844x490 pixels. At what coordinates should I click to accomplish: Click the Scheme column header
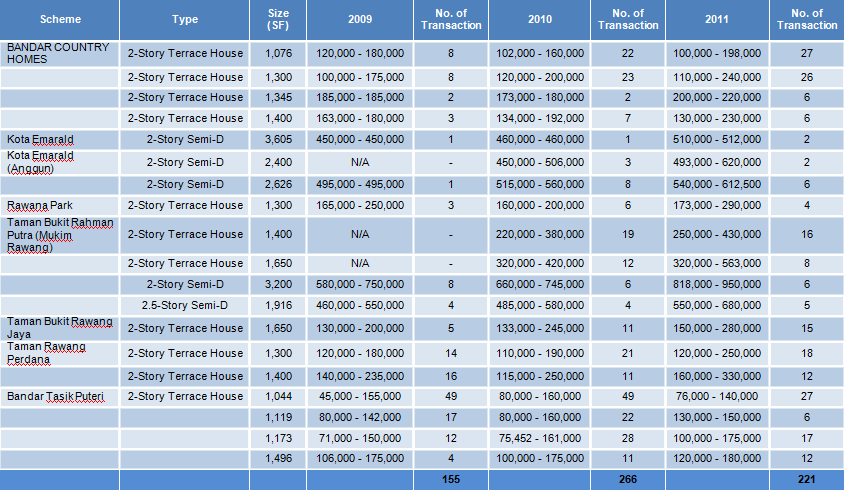(x=60, y=19)
